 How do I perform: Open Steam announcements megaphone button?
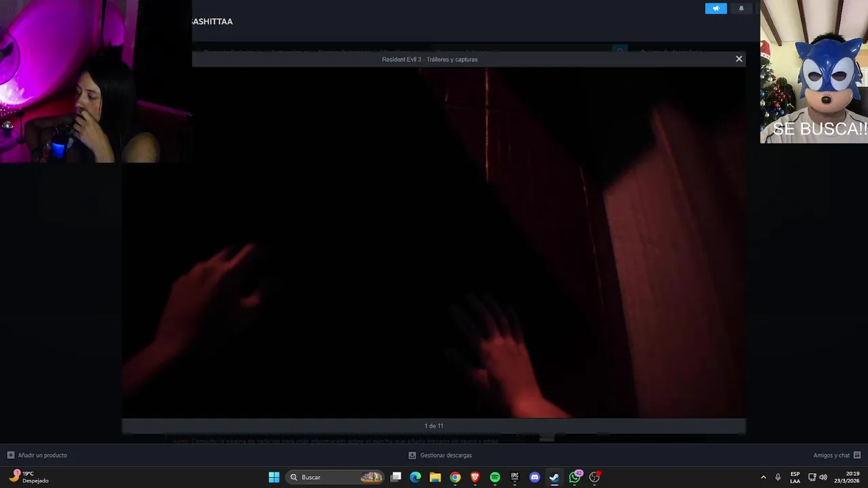(x=715, y=9)
